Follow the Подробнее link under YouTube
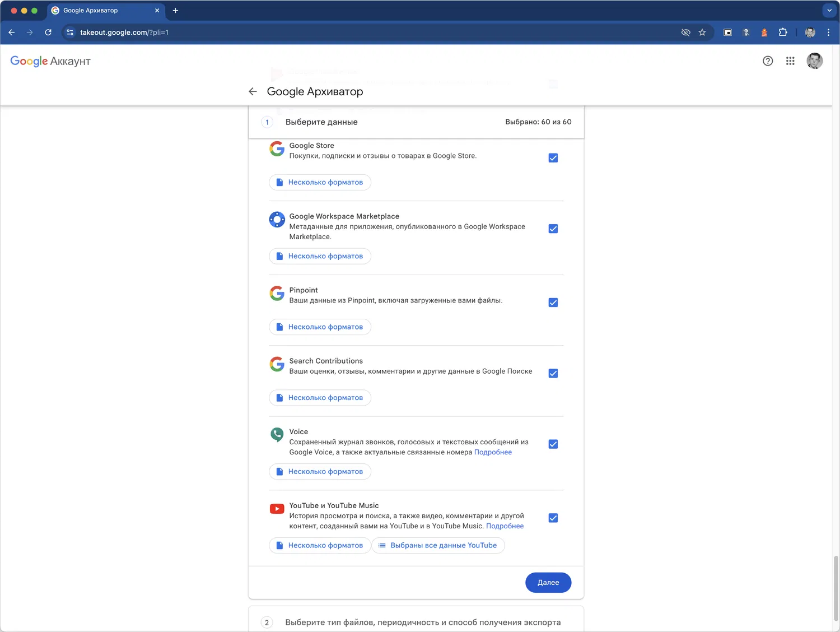 (x=505, y=526)
